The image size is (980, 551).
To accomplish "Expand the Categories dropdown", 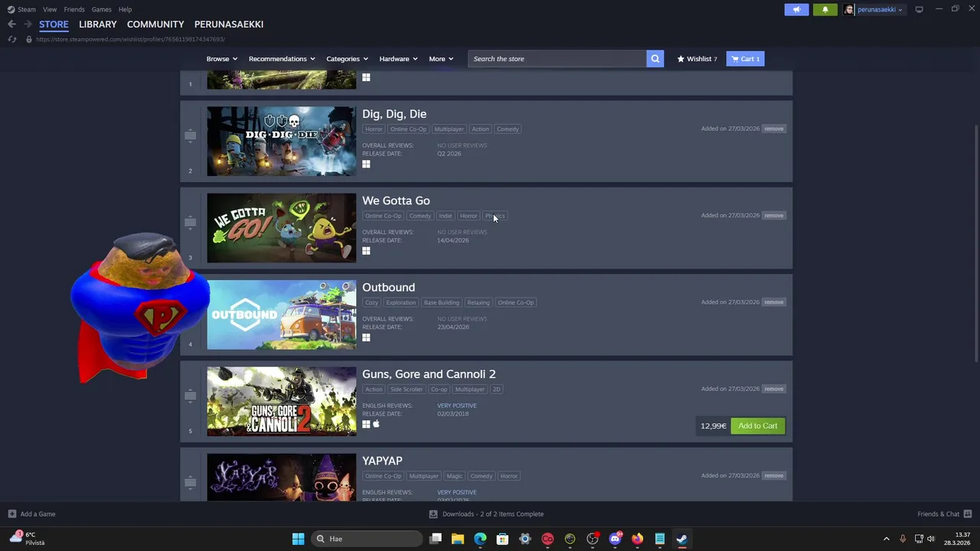I will [x=347, y=59].
